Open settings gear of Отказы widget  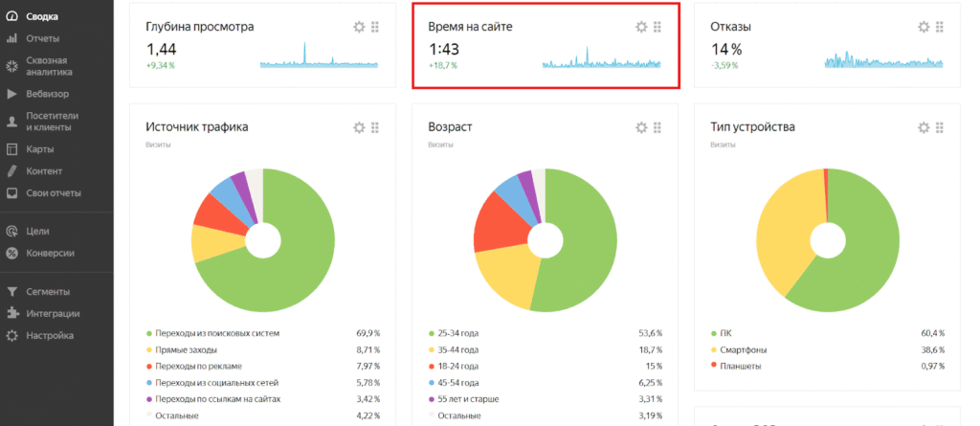pyautogui.click(x=924, y=27)
